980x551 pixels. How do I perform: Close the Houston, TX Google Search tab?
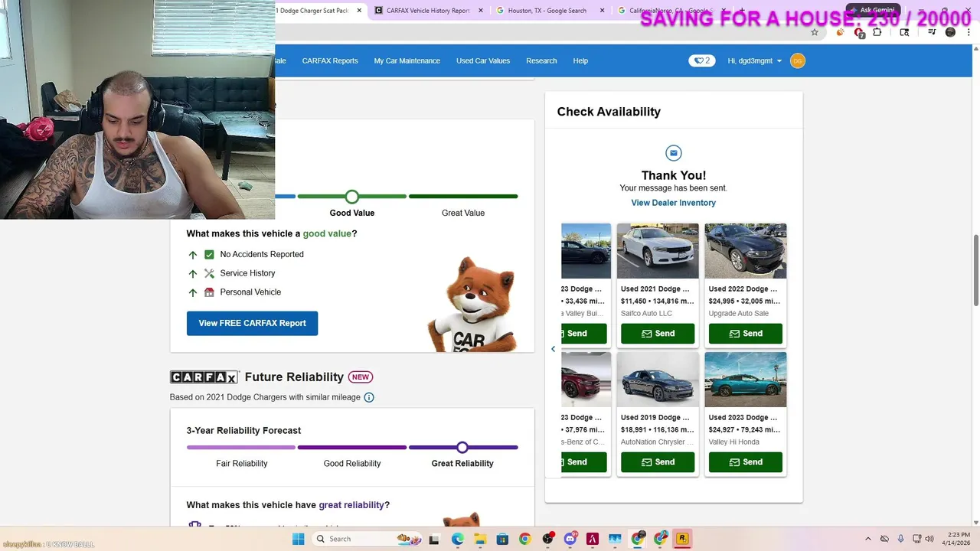(x=602, y=11)
